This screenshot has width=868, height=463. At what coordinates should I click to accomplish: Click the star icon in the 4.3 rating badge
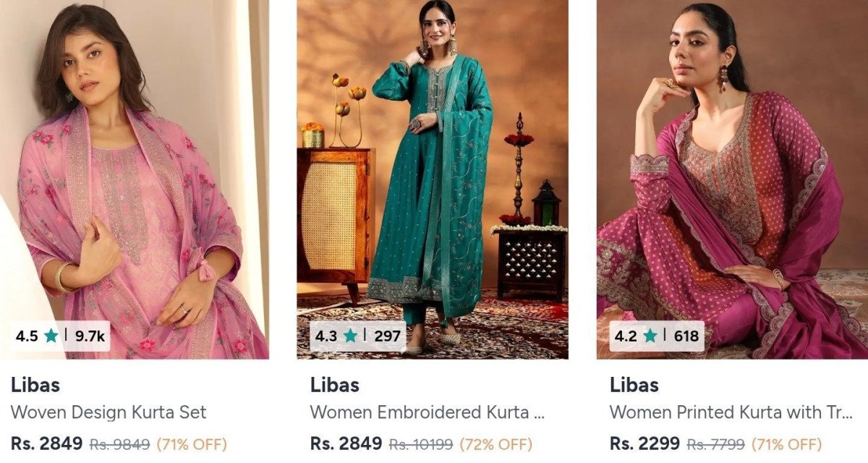pos(350,336)
